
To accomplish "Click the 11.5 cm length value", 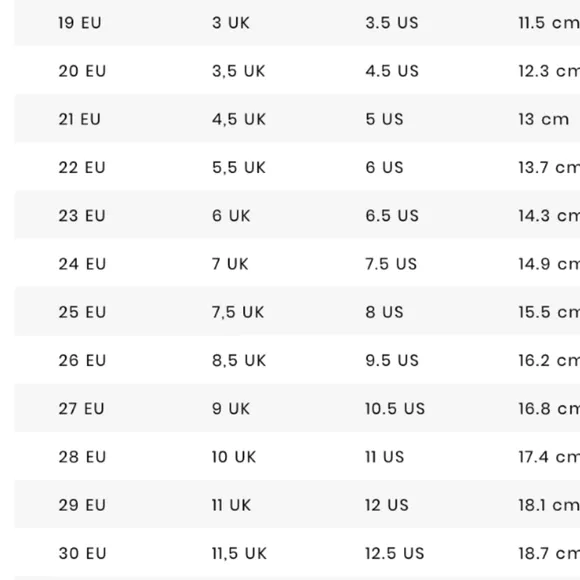I will coord(549,23).
